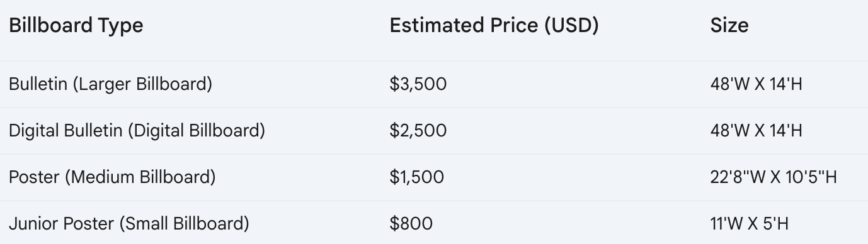Click the text (USD) in the header
Viewport: 868px width, 244px height.
point(572,26)
